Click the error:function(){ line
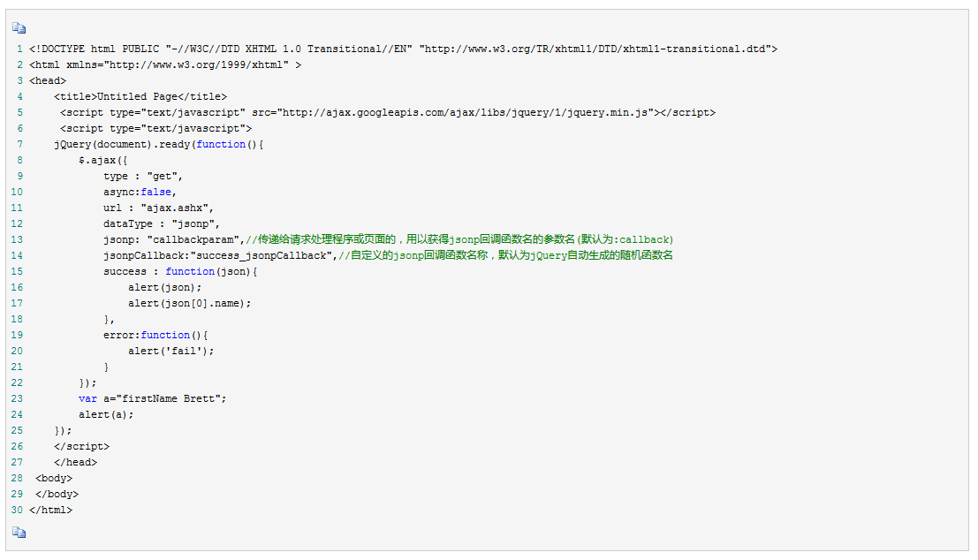The image size is (978, 560). pos(155,335)
